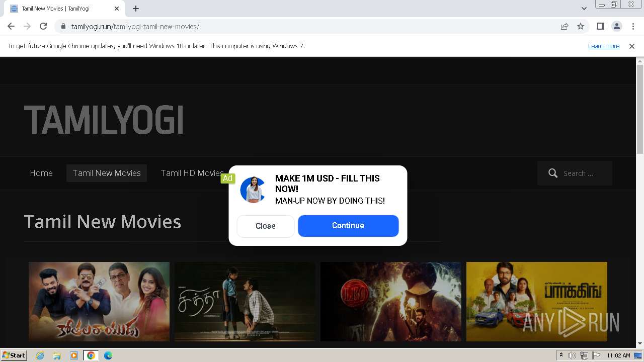Open a new browser tab

click(x=136, y=9)
